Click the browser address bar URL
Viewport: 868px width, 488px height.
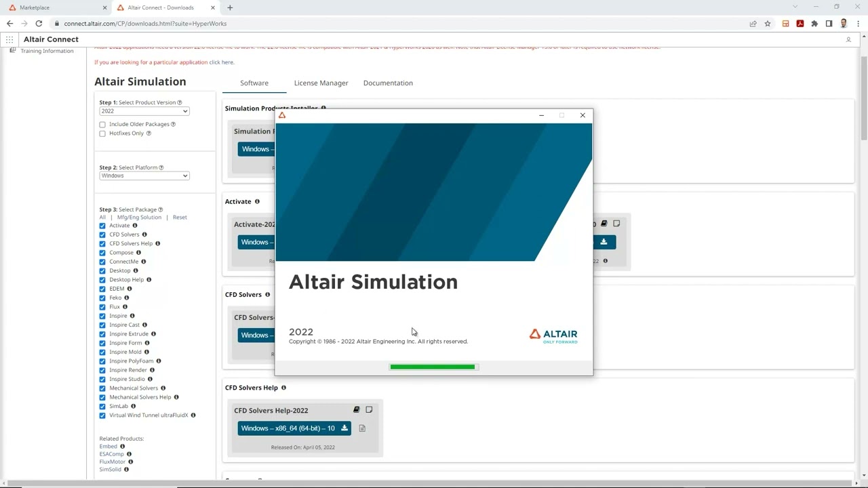[x=145, y=23]
